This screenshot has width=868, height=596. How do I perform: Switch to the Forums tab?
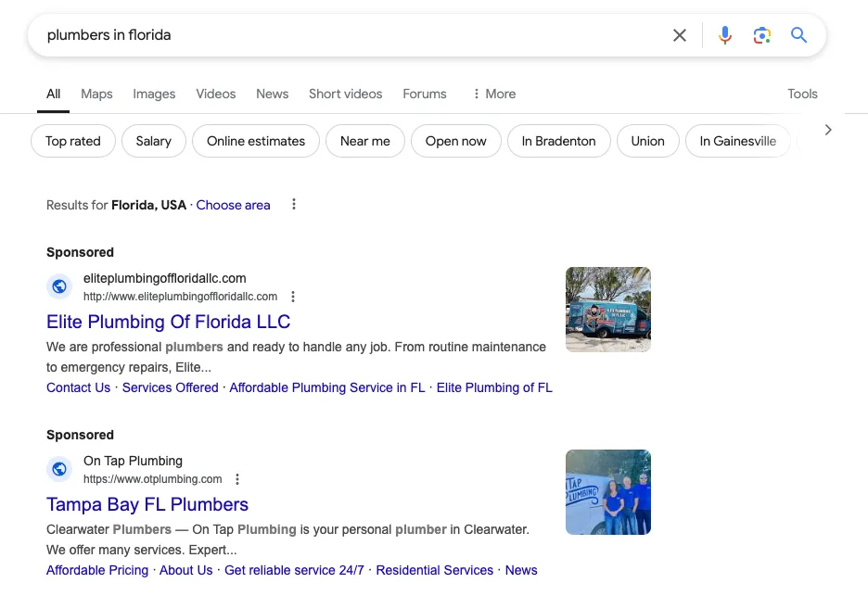[x=425, y=94]
